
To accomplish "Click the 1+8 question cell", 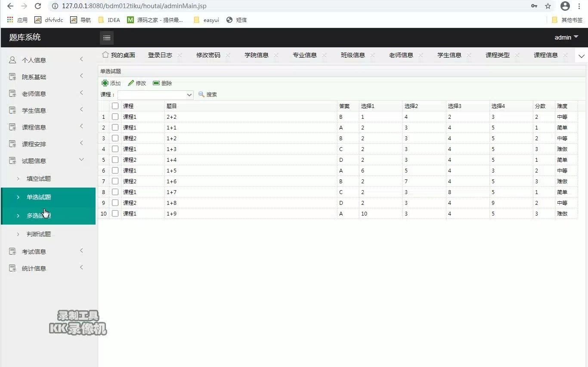I will (x=251, y=203).
